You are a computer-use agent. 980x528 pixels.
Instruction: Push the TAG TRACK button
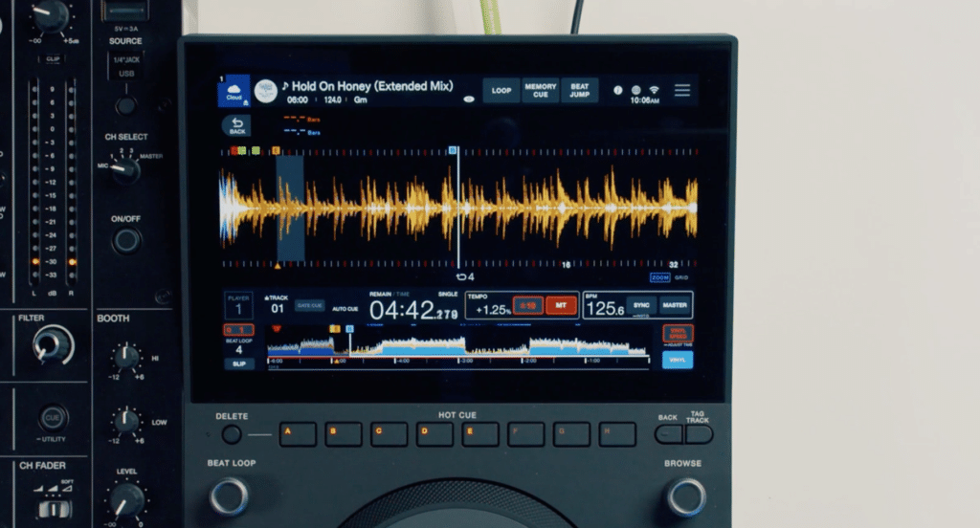pyautogui.click(x=699, y=434)
